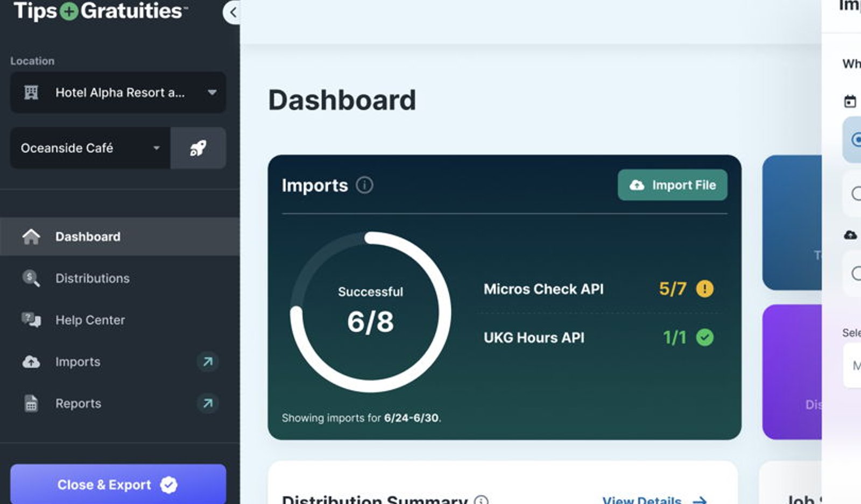This screenshot has height=504, width=861.
Task: Click the spreadsheet icon beside Reports
Action: coord(31,403)
